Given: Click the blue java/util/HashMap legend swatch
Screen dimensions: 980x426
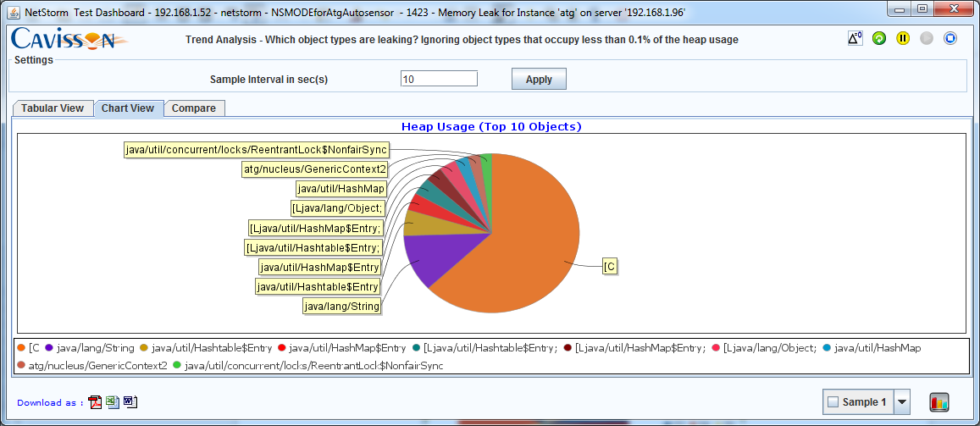Looking at the screenshot, I should click(827, 348).
